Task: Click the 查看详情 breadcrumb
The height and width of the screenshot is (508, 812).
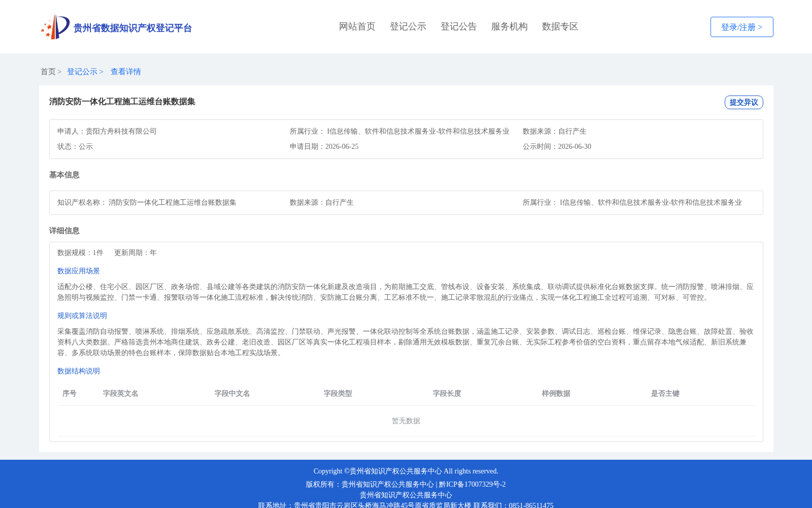Action: pos(126,72)
